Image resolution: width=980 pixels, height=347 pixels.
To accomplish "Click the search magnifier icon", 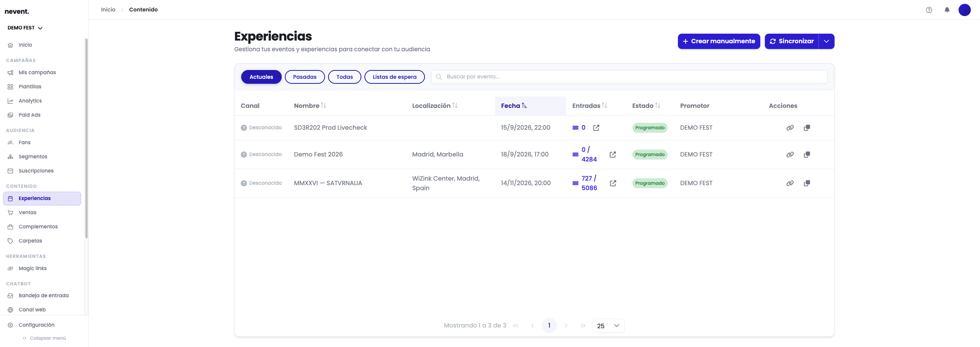I will 439,77.
